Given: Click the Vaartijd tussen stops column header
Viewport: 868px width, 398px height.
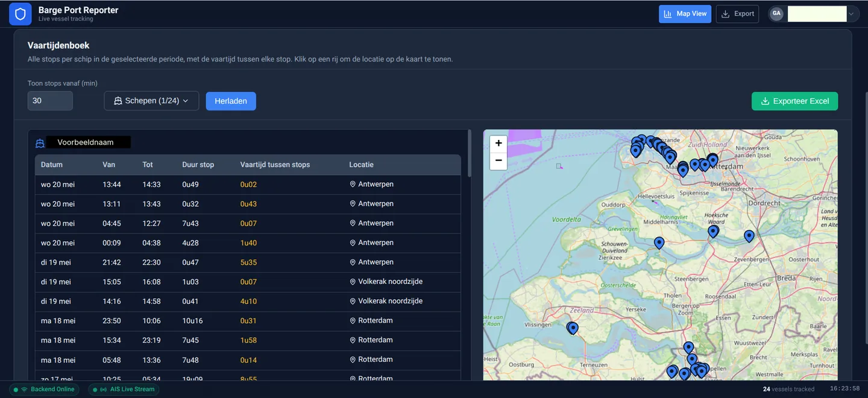Looking at the screenshot, I should click(275, 165).
